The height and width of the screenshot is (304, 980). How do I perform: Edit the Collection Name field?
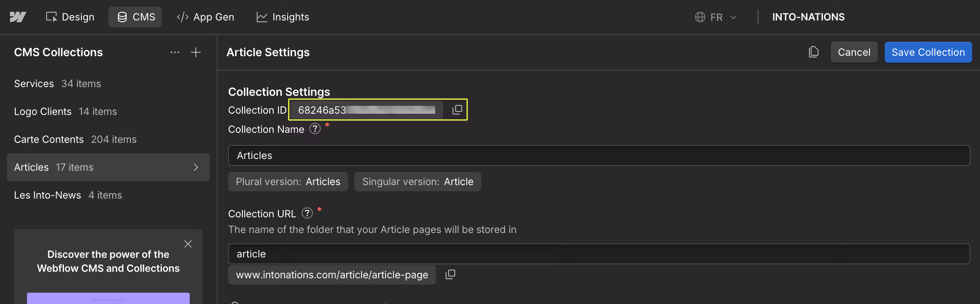(599, 155)
